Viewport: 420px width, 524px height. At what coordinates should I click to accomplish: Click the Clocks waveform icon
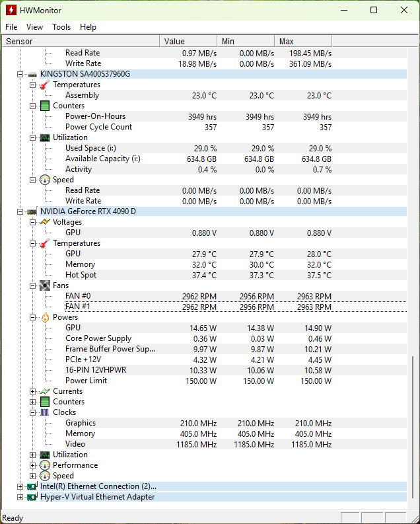(x=44, y=412)
